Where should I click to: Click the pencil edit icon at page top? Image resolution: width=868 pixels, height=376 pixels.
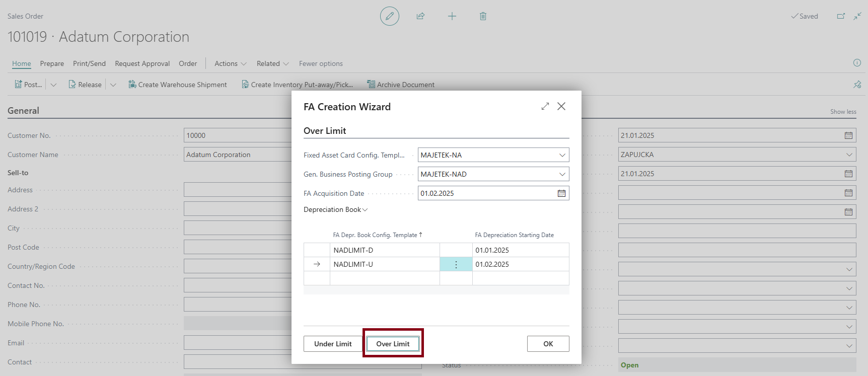tap(389, 16)
